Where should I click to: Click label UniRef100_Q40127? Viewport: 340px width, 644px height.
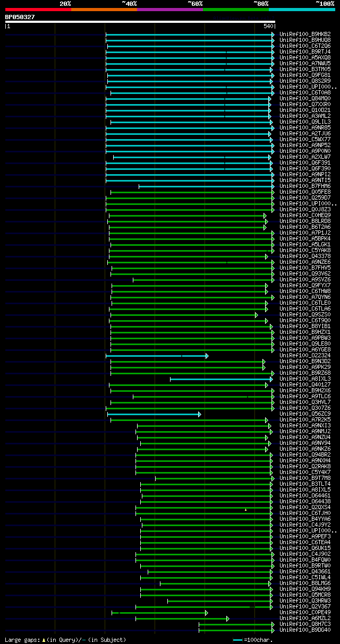point(305,384)
